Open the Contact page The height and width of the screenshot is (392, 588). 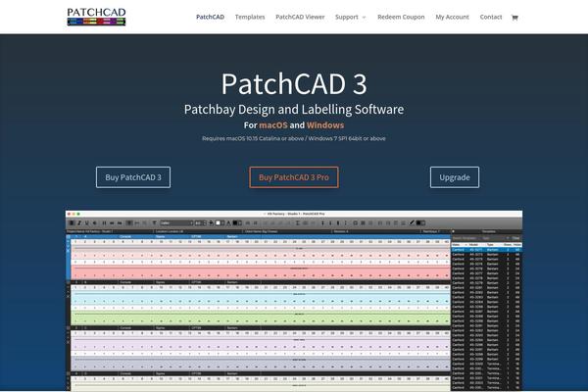491,17
